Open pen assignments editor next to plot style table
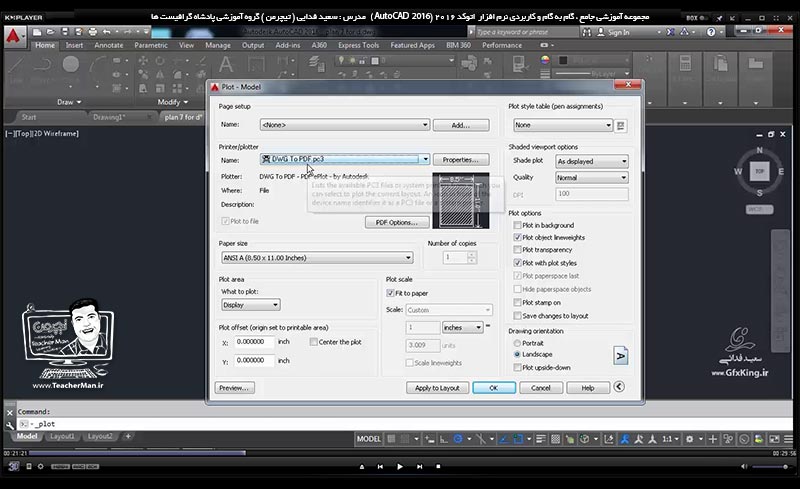The image size is (800, 489). [x=620, y=126]
